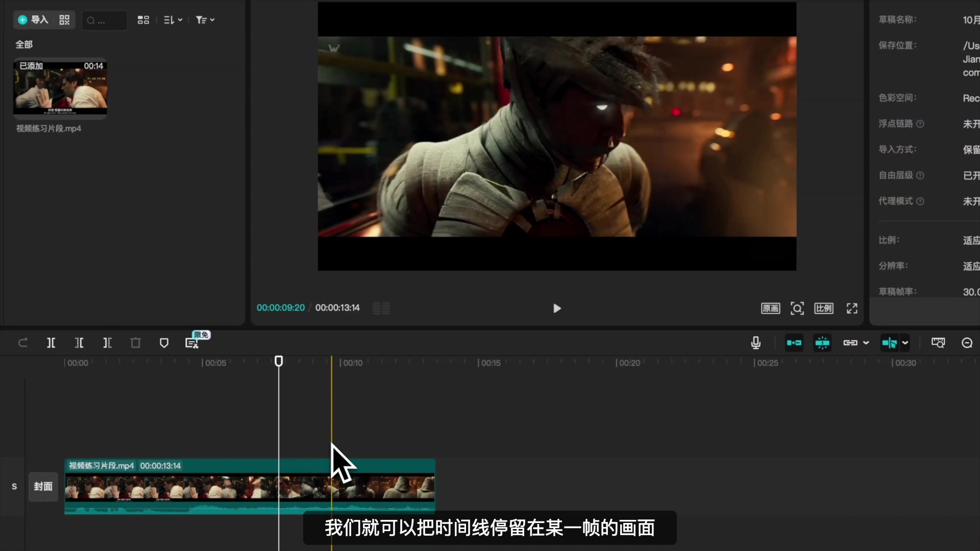Click the 00:14 duration badge on thumbnail
This screenshot has width=980, height=551.
tap(93, 66)
